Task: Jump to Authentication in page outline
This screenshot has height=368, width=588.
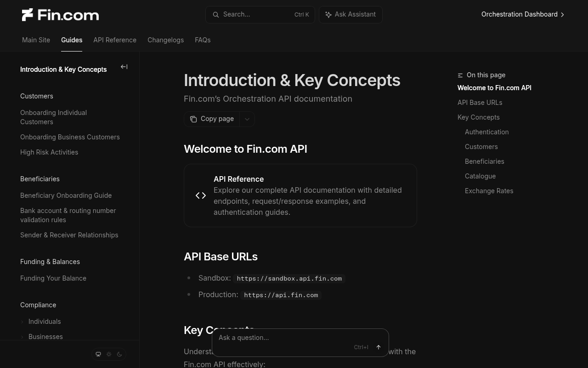Action: [486, 132]
